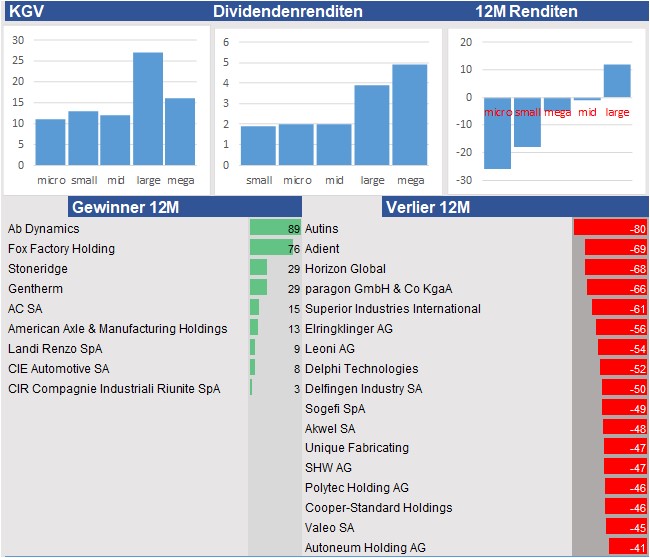Select the Autoneum Holding AG row
Viewport: 650px width, 558px height.
[x=476, y=547]
